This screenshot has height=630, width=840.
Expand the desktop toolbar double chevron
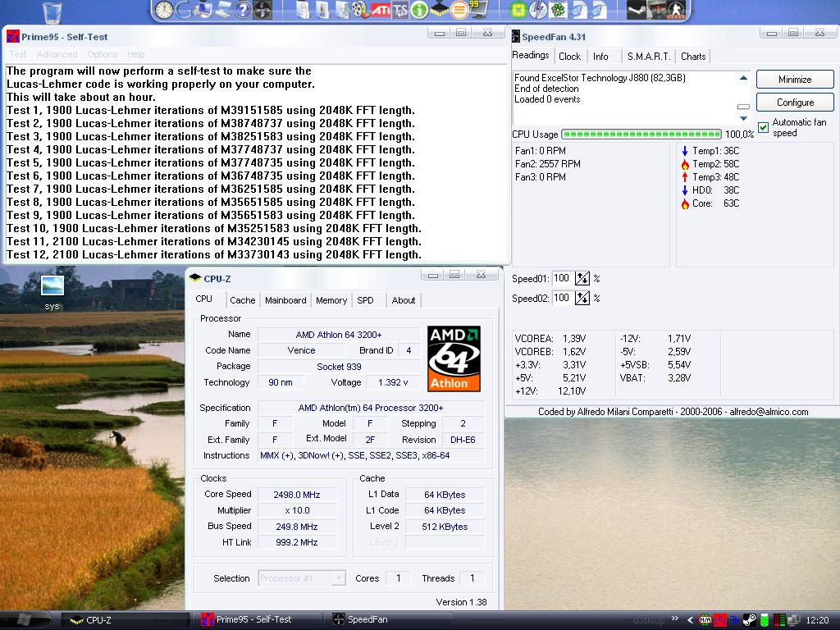pyautogui.click(x=675, y=619)
